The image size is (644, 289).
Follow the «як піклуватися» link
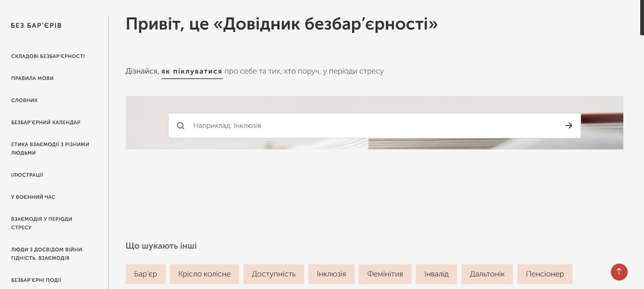click(192, 72)
